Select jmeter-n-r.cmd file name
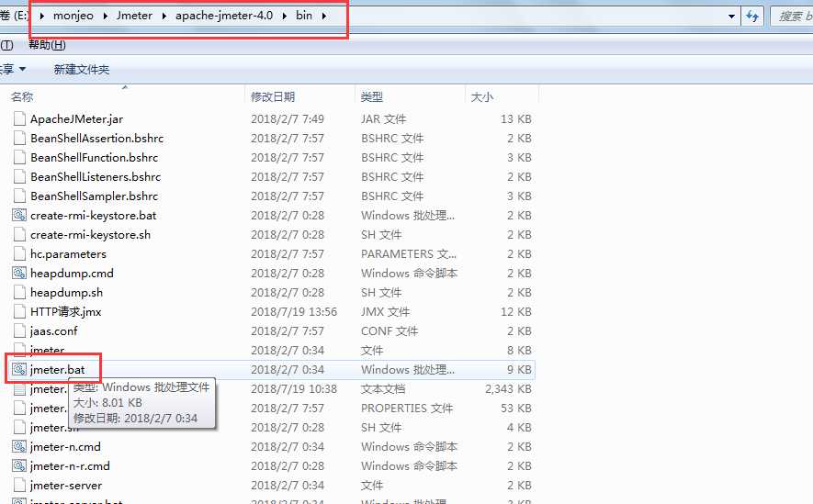 [x=70, y=465]
